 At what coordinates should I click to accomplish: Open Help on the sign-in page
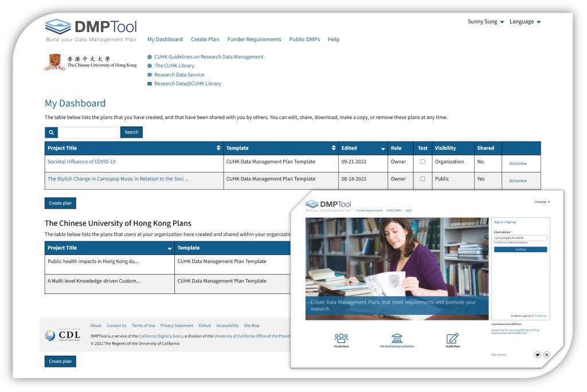(x=408, y=210)
